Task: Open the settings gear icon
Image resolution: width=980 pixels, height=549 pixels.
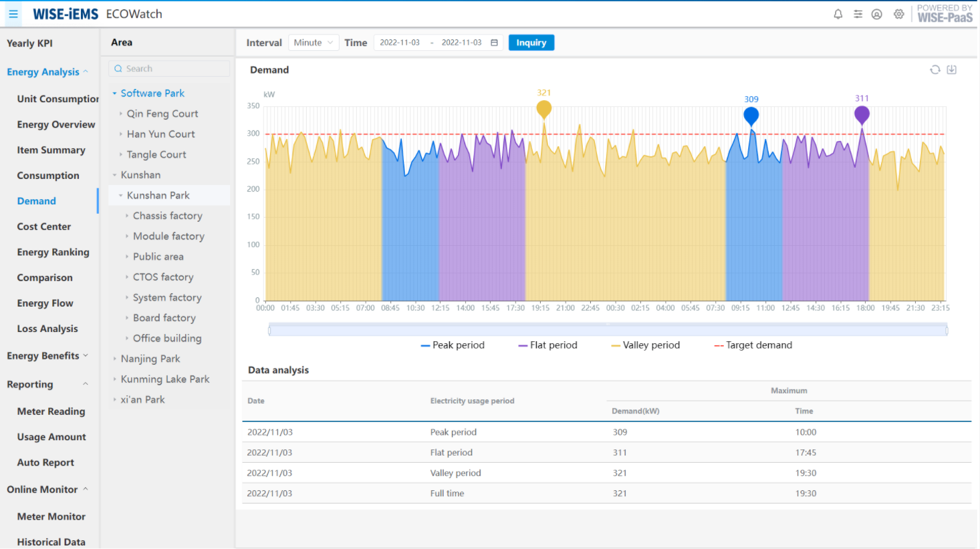Action: (x=898, y=13)
